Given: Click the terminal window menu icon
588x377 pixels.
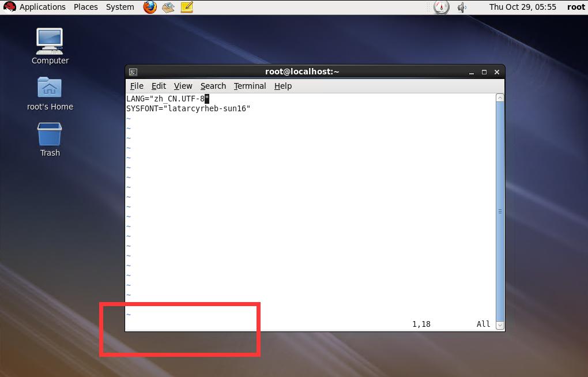Looking at the screenshot, I should click(x=133, y=72).
